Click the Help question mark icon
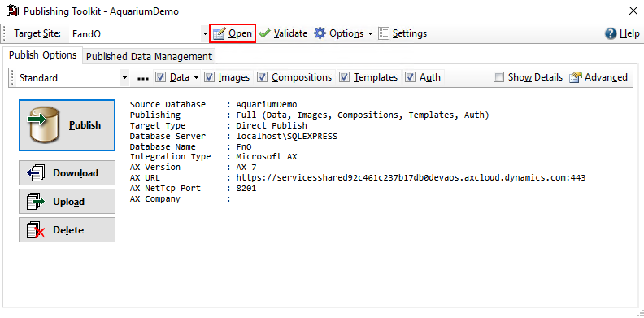 click(x=611, y=33)
